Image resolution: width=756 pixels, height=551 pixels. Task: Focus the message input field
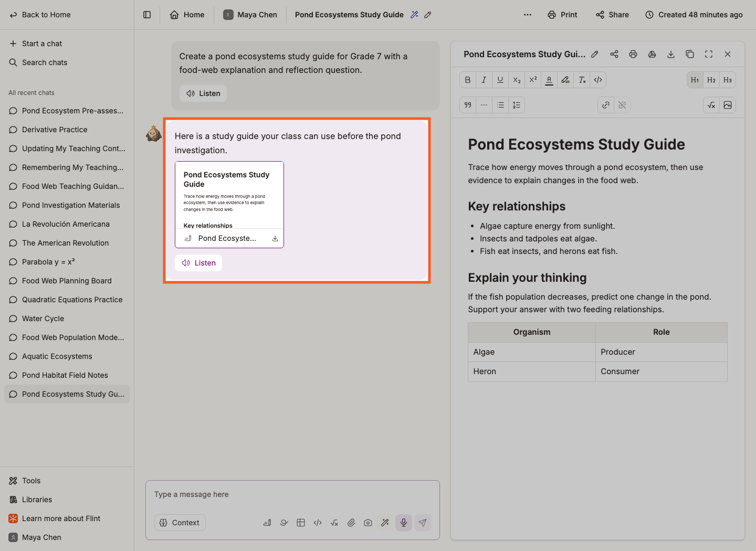[292, 494]
